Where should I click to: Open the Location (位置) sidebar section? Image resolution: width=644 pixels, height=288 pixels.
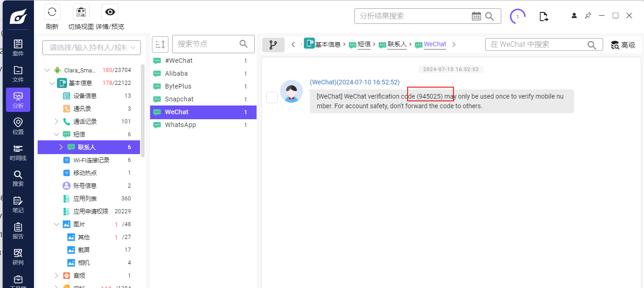[18, 126]
